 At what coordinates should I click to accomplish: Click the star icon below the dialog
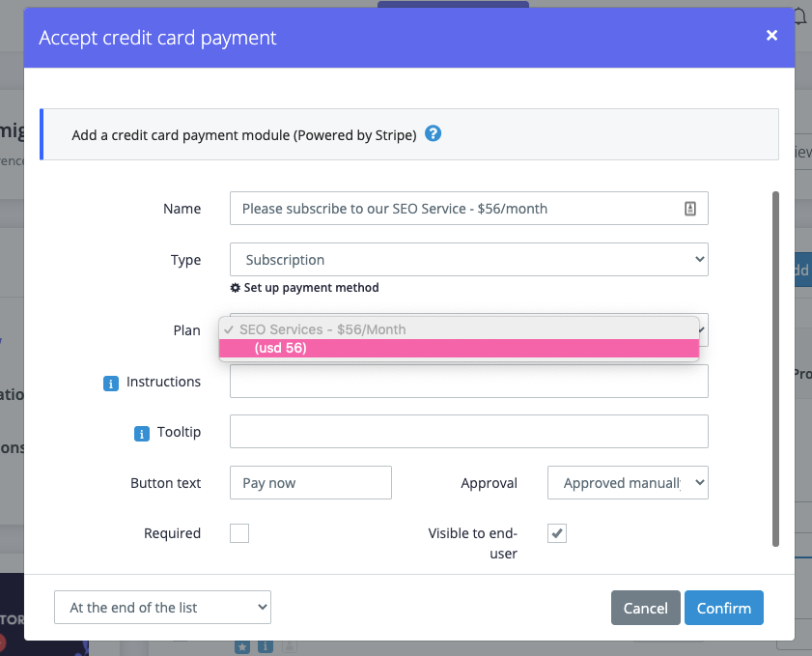tap(242, 649)
